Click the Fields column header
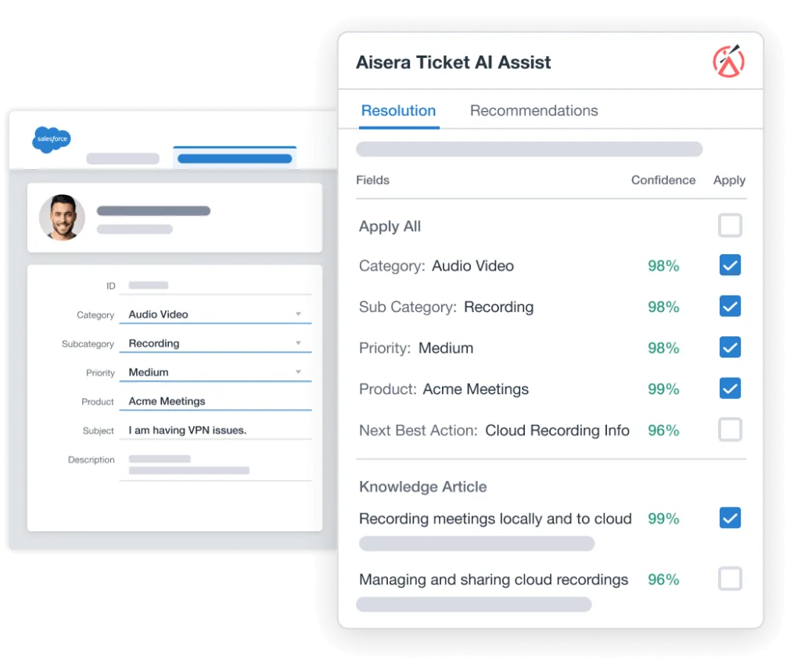801x672 pixels. (372, 180)
